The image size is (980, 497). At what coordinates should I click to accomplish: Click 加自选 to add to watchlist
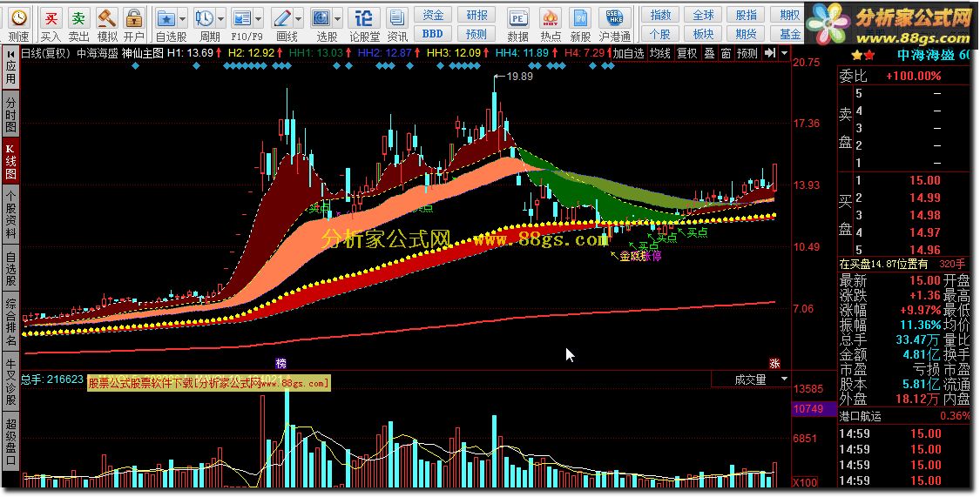pyautogui.click(x=628, y=53)
